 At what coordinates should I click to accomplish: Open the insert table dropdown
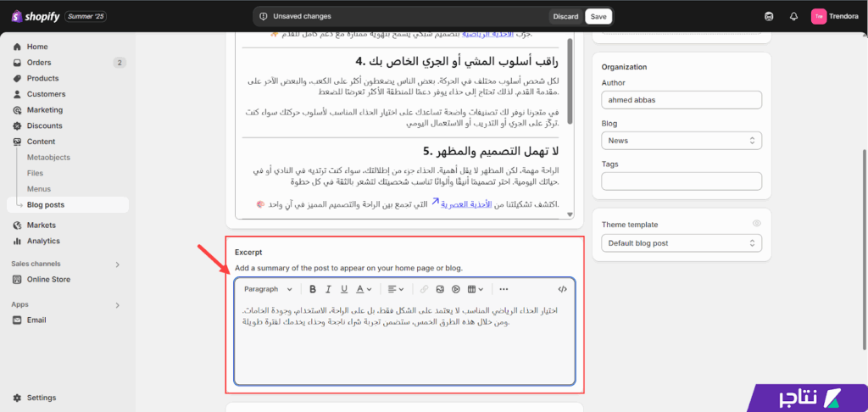click(476, 289)
